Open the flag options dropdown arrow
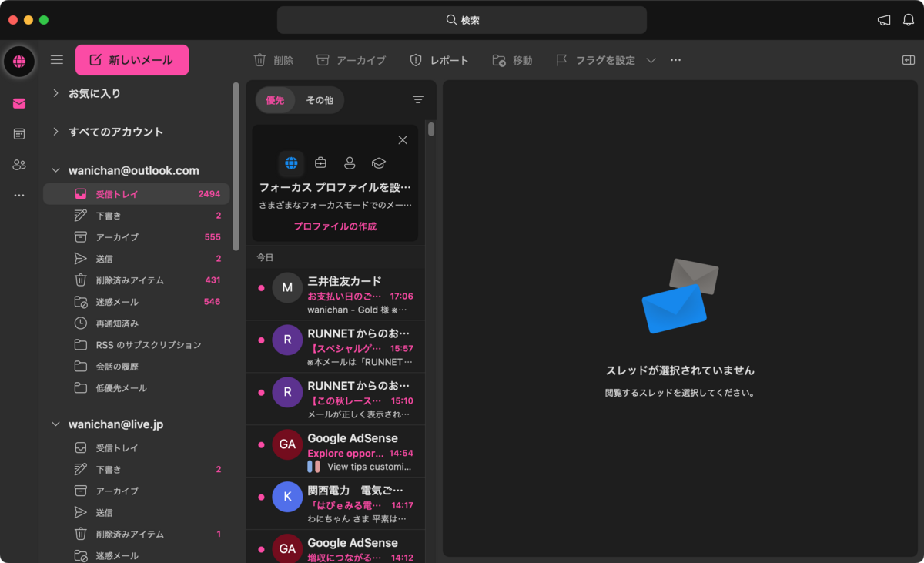Image resolution: width=924 pixels, height=563 pixels. coord(651,60)
